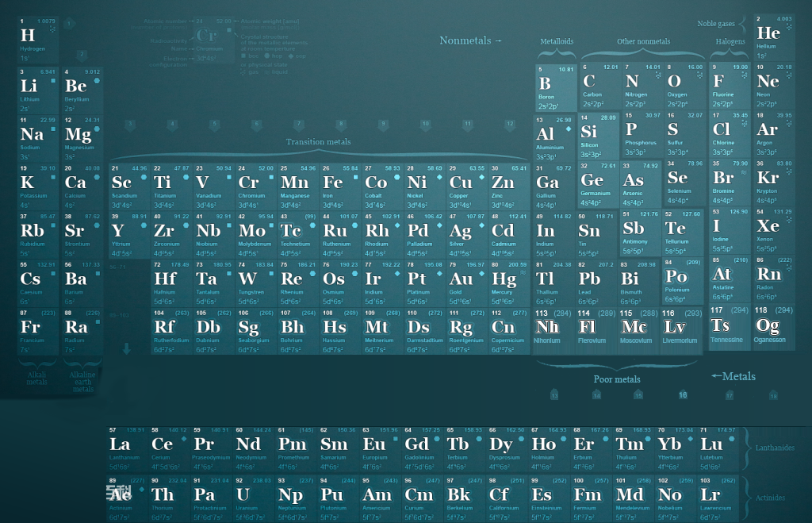Viewport: 812px width, 523px height.
Task: Click the square crystal structure icon on Lithium
Action: pyautogui.click(x=53, y=81)
